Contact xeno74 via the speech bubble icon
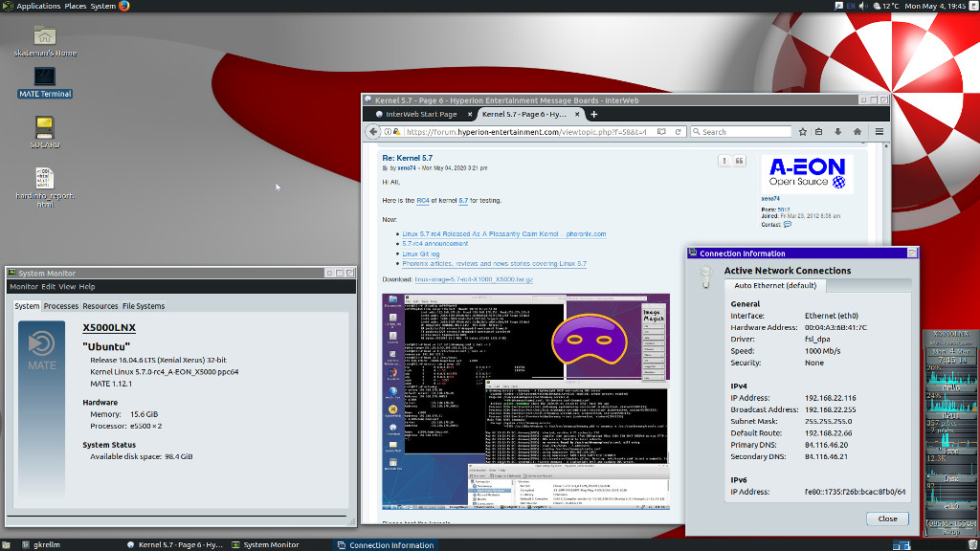Screen dimensions: 980x551 pyautogui.click(x=788, y=224)
